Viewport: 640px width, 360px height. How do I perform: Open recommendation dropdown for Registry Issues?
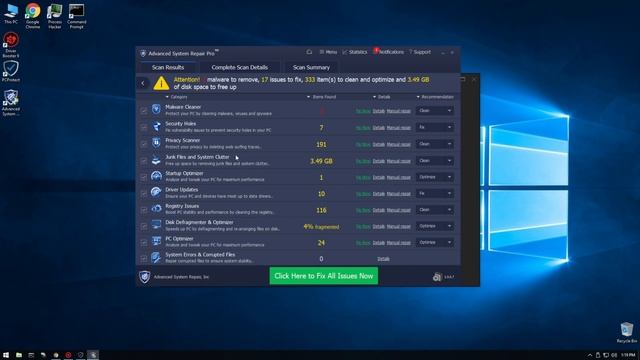[x=435, y=210]
